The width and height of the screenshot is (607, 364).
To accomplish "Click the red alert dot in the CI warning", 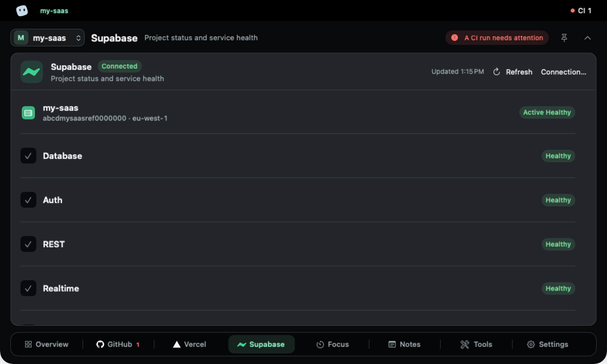I will (455, 38).
